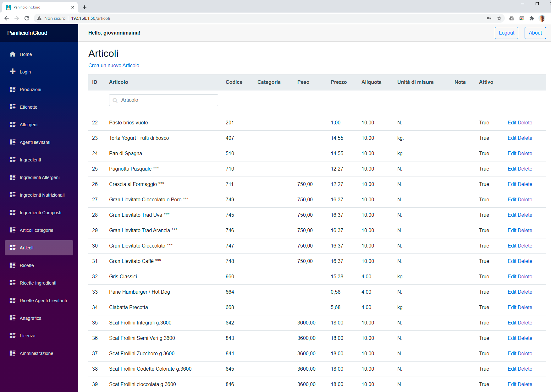
Task: Click the cloud drive extension icon
Action: coord(512,18)
